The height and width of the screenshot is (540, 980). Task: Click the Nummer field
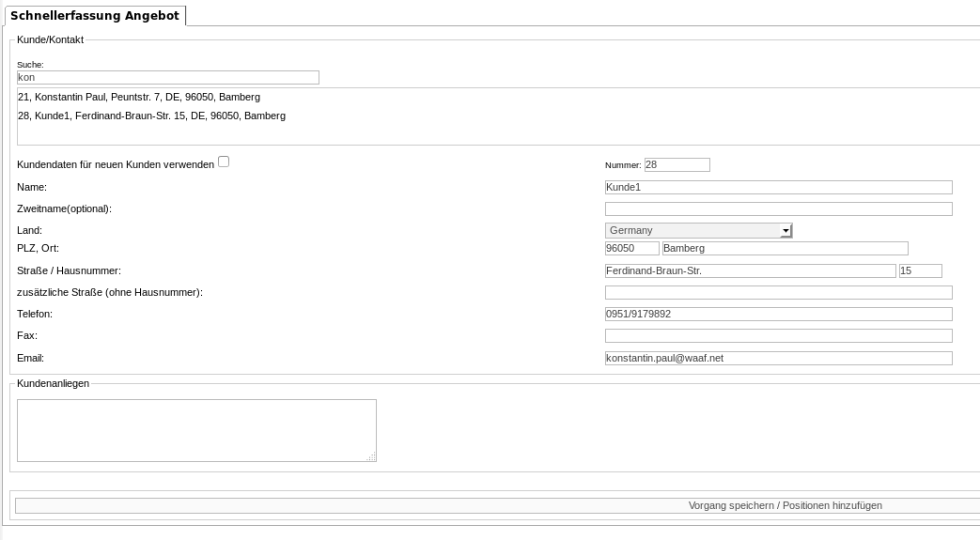[x=677, y=165]
